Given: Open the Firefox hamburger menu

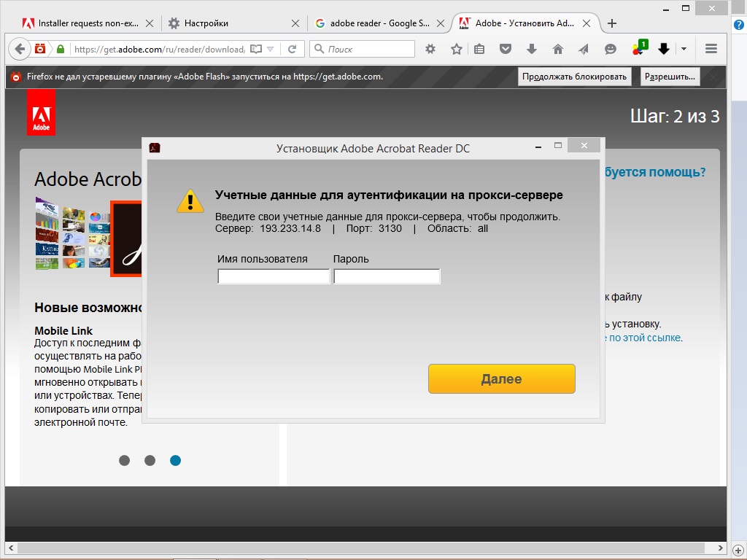Looking at the screenshot, I should pos(710,49).
